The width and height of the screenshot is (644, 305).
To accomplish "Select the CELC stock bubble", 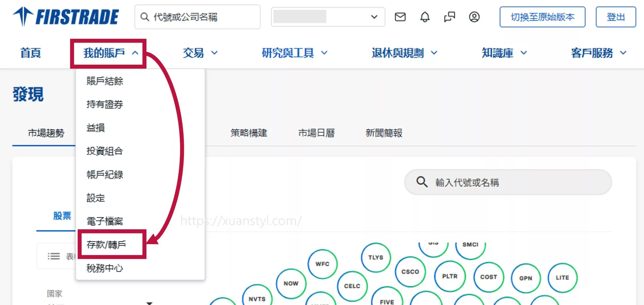I will pyautogui.click(x=352, y=286).
